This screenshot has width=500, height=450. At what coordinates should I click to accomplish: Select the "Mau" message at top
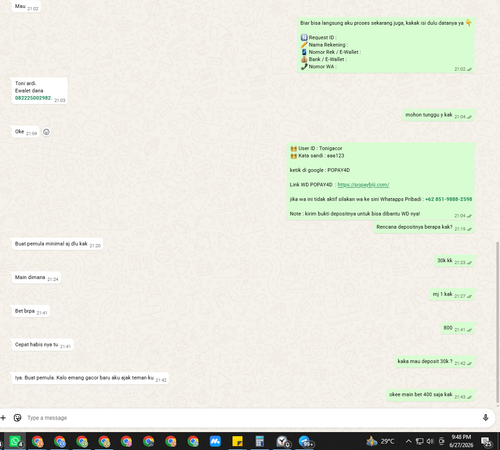[26, 6]
